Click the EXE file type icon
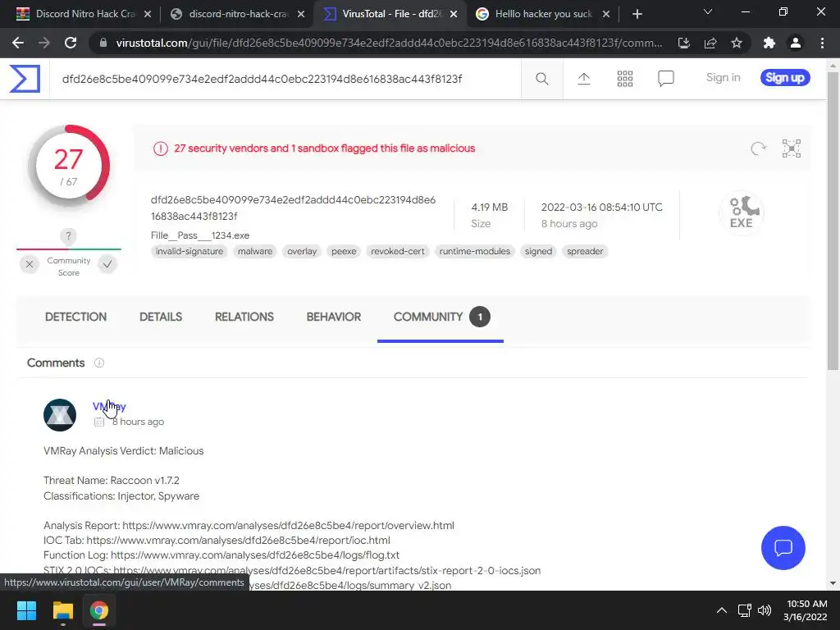Image resolution: width=840 pixels, height=630 pixels. click(742, 212)
